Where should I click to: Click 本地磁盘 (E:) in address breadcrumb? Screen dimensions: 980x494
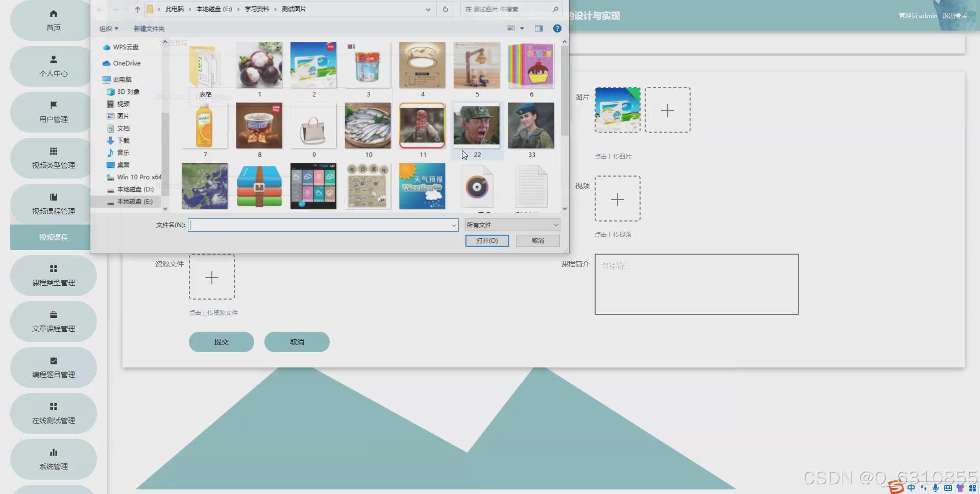(214, 9)
